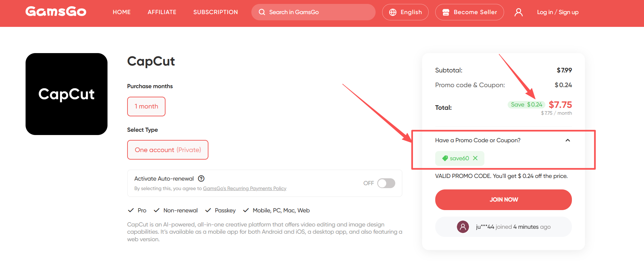The width and height of the screenshot is (644, 273).
Task: Click the green coupon tag icon
Action: click(x=444, y=158)
